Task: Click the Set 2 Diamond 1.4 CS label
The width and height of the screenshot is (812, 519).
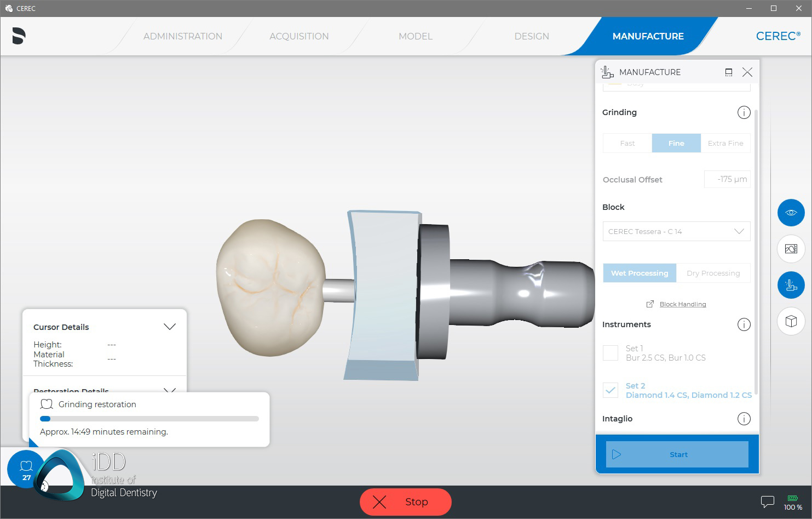Action: click(688, 390)
